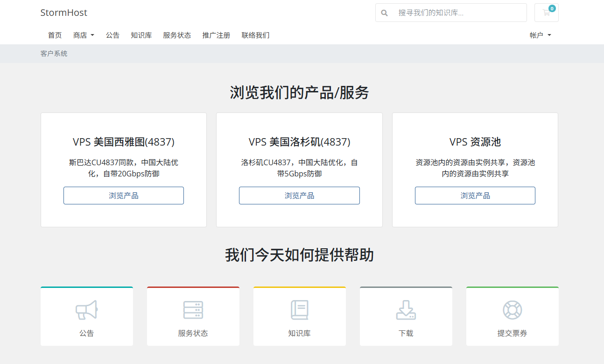Go to 首页 in navigation bar
Image resolution: width=604 pixels, height=364 pixels.
click(x=55, y=35)
